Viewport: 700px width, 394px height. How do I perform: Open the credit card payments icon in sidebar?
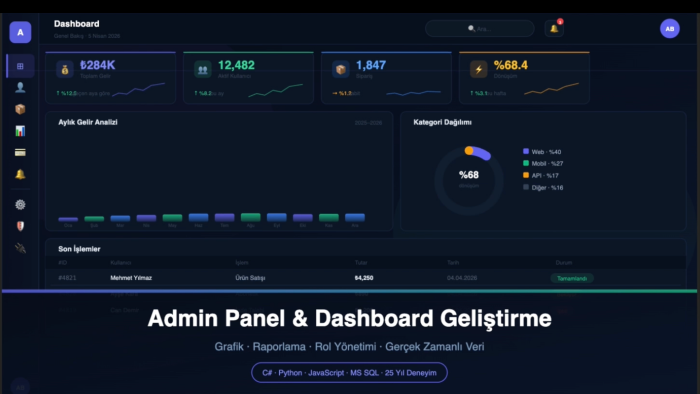click(x=20, y=153)
